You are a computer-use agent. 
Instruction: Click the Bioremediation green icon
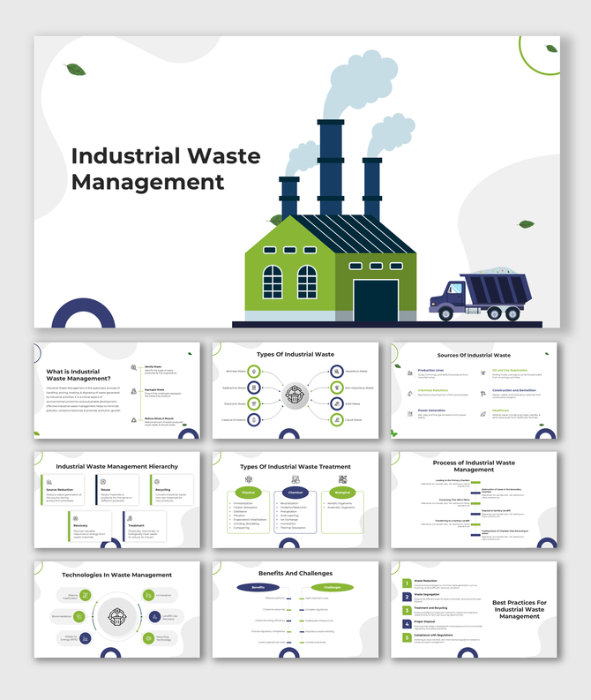point(79,616)
